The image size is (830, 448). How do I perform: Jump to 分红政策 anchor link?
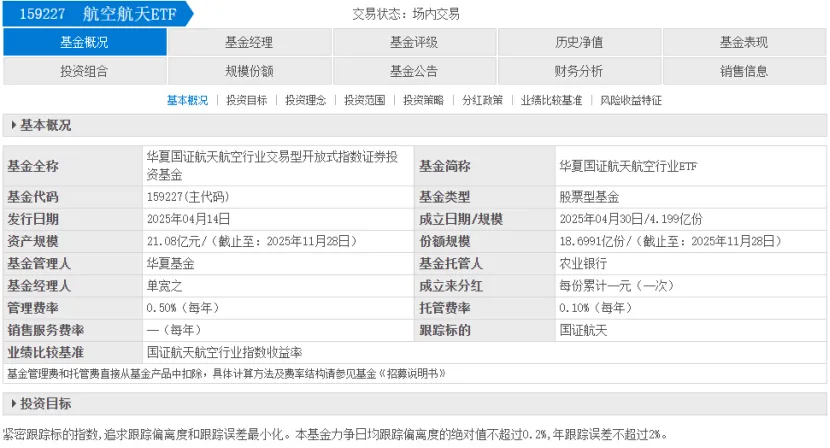click(x=482, y=100)
